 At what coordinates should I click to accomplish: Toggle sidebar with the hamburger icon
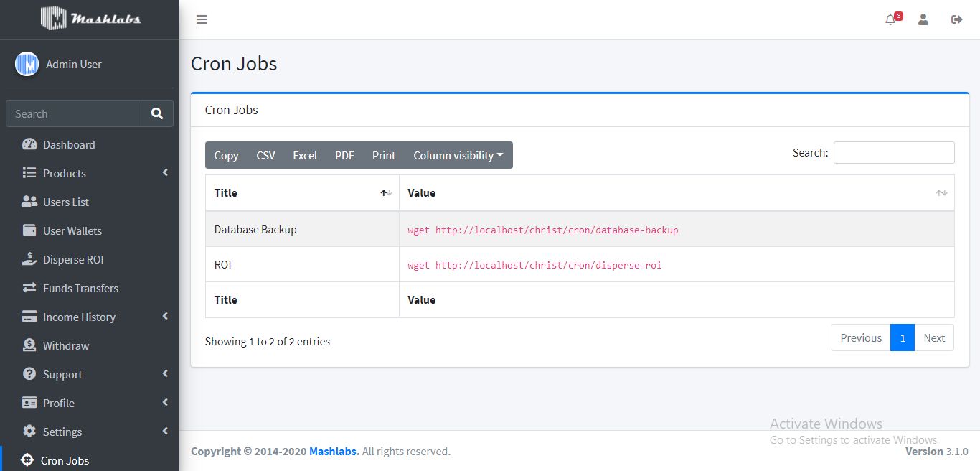coord(202,19)
